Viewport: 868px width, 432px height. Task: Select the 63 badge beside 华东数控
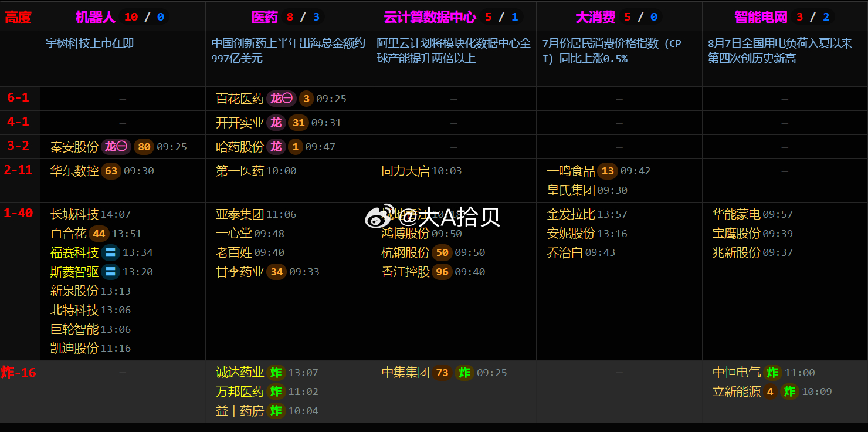(x=111, y=171)
